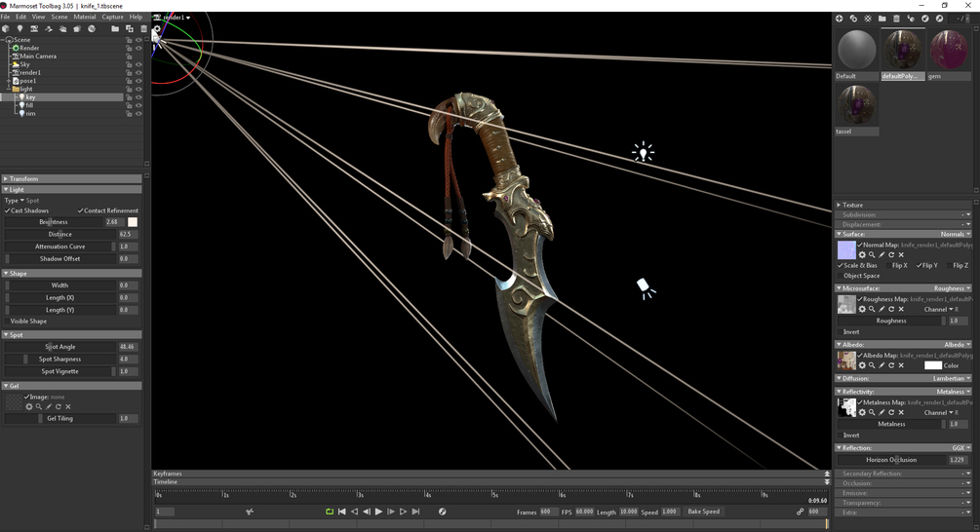Toggle Contact Refinement checkbox
This screenshot has height=532, width=980.
[81, 210]
